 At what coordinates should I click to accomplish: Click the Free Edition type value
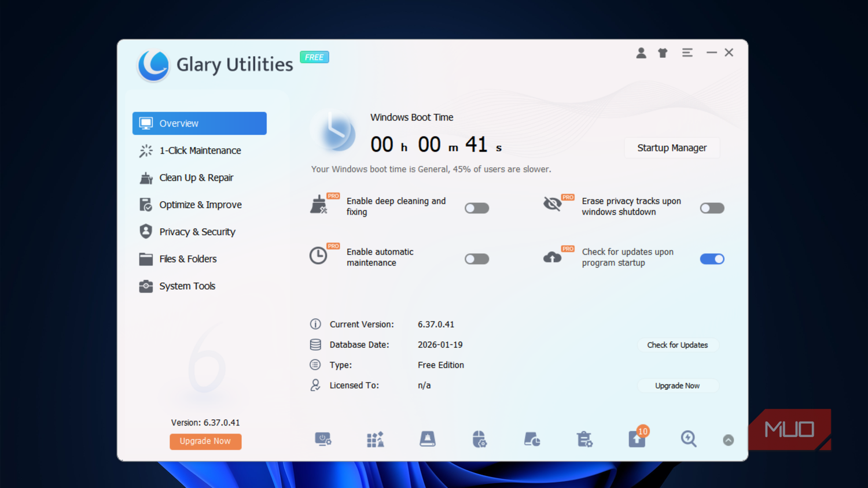pos(441,365)
